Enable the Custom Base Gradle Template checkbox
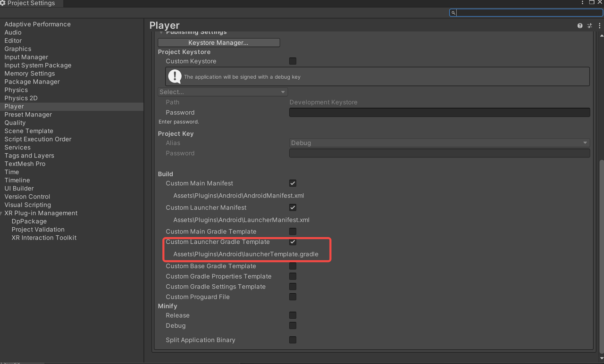604x364 pixels. 293,266
